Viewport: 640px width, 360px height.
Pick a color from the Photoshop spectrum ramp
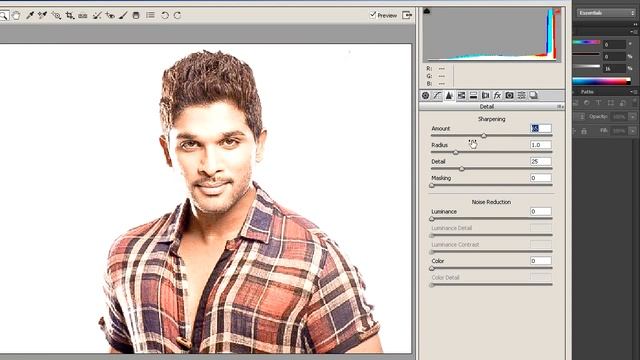pyautogui.click(x=602, y=81)
